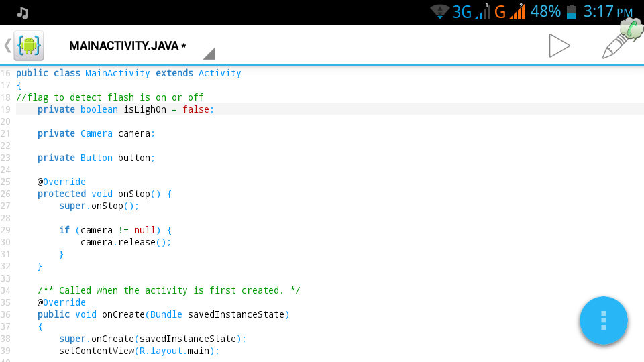Tap the 3:17 PM clock
644x362 pixels.
pyautogui.click(x=608, y=11)
